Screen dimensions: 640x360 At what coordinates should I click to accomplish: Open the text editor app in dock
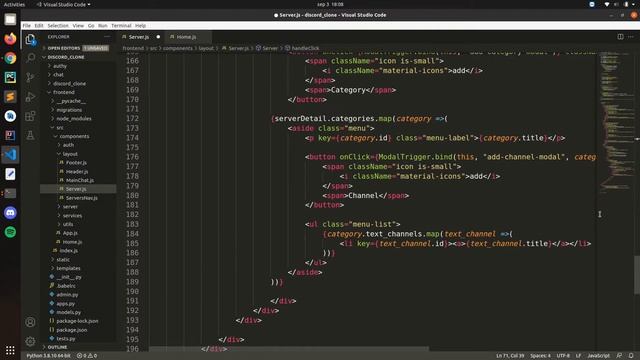[x=10, y=174]
